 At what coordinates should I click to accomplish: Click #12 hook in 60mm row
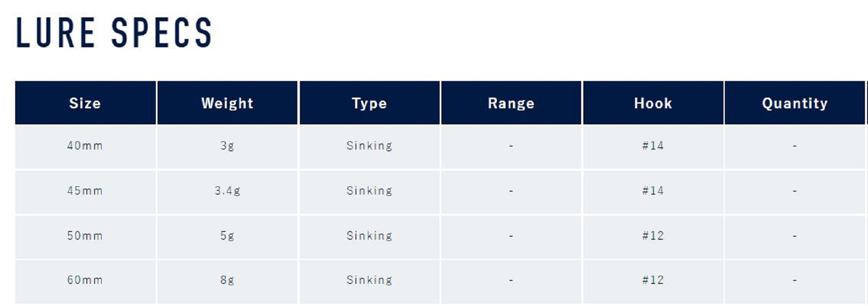point(653,280)
